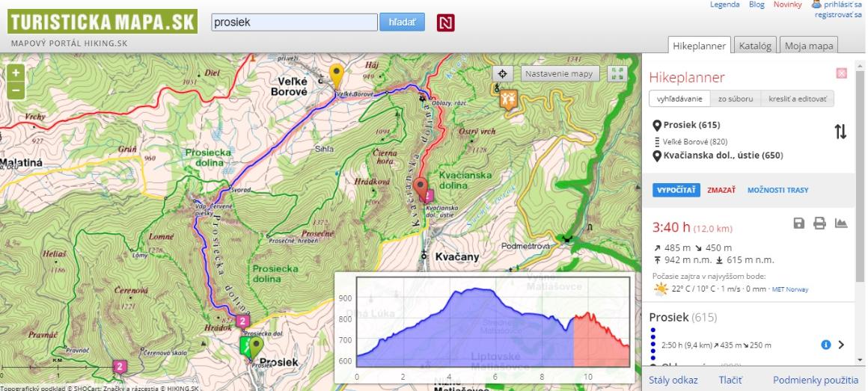
Task: Click the sunny weather forecast icon
Action: 661,289
